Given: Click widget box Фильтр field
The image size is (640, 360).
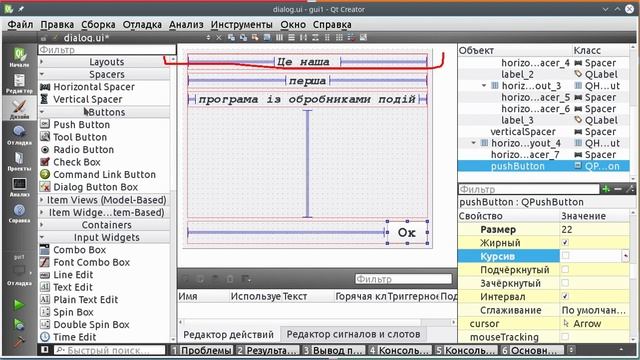Looking at the screenshot, I should point(107,50).
